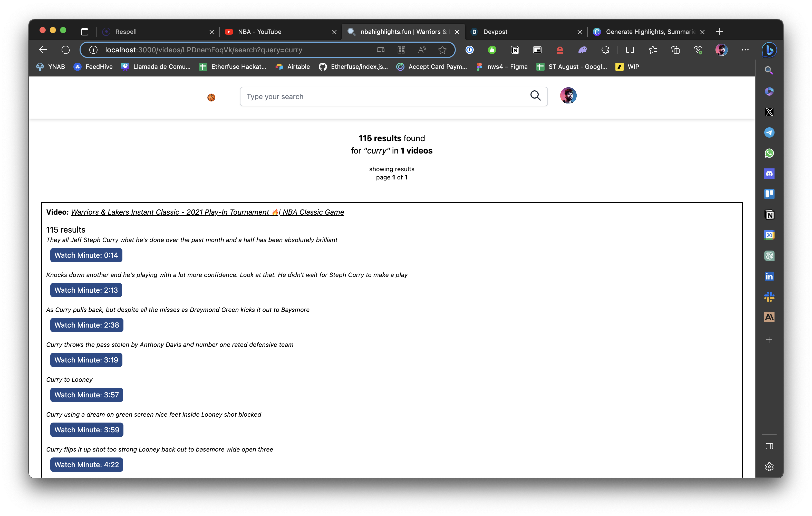Open WhatsApp in the Edge sidebar
The image size is (812, 516).
click(769, 153)
